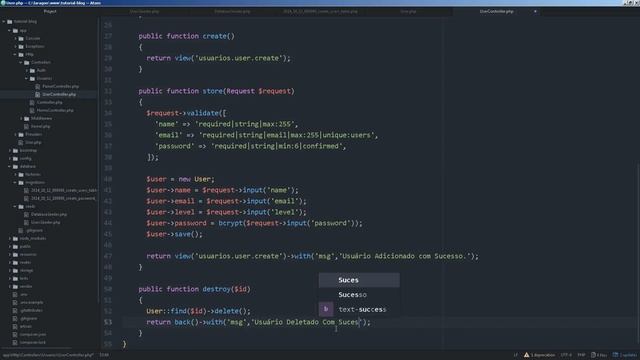Click the config folder icon
The width and height of the screenshot is (640, 360).
[15, 158]
